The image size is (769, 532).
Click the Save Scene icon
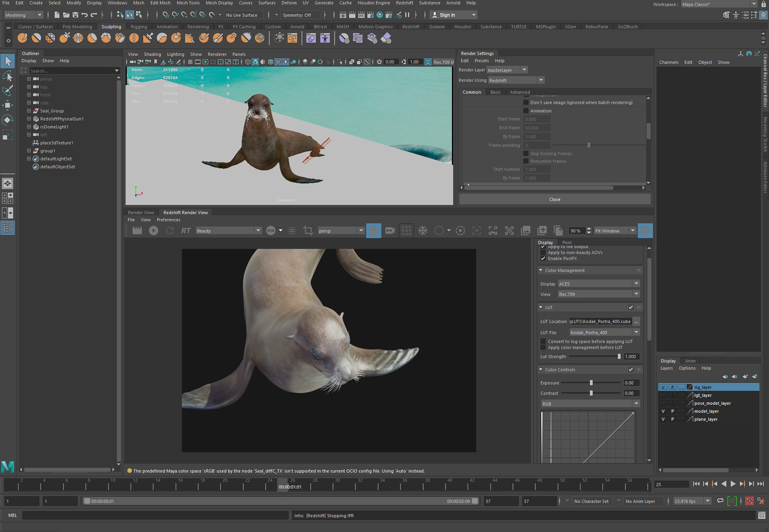point(75,15)
